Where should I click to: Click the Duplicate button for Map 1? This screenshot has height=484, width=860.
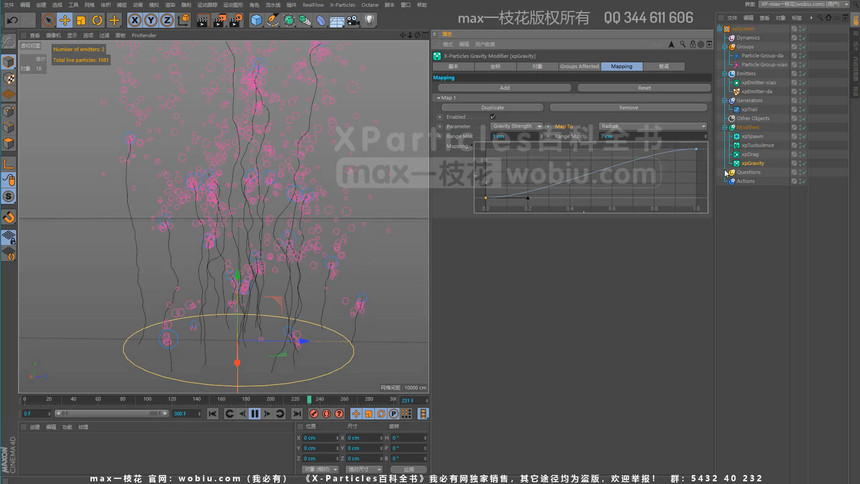click(x=493, y=108)
